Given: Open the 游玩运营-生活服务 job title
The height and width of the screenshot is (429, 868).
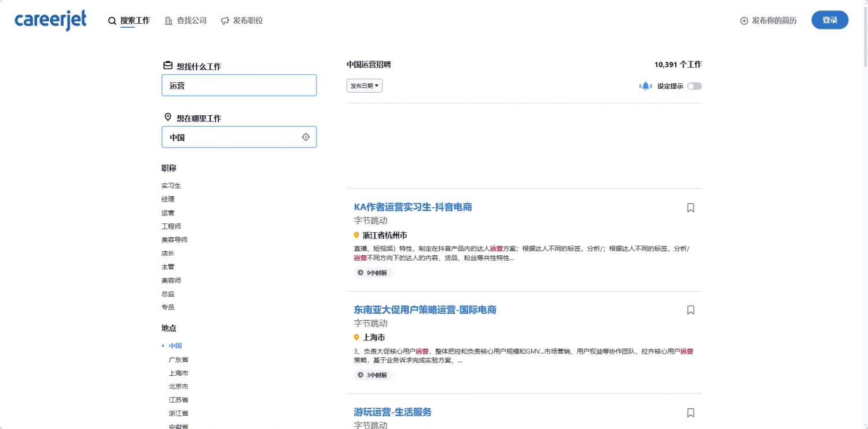Looking at the screenshot, I should [393, 412].
